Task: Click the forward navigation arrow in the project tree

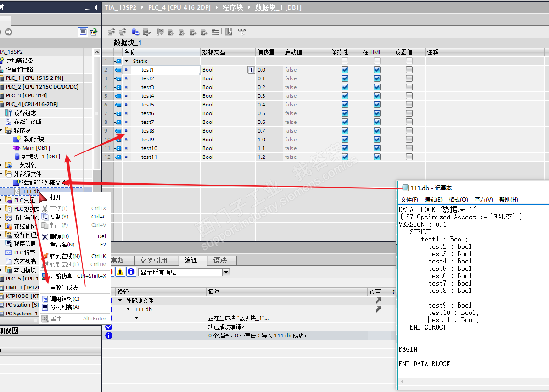Action: (8, 32)
